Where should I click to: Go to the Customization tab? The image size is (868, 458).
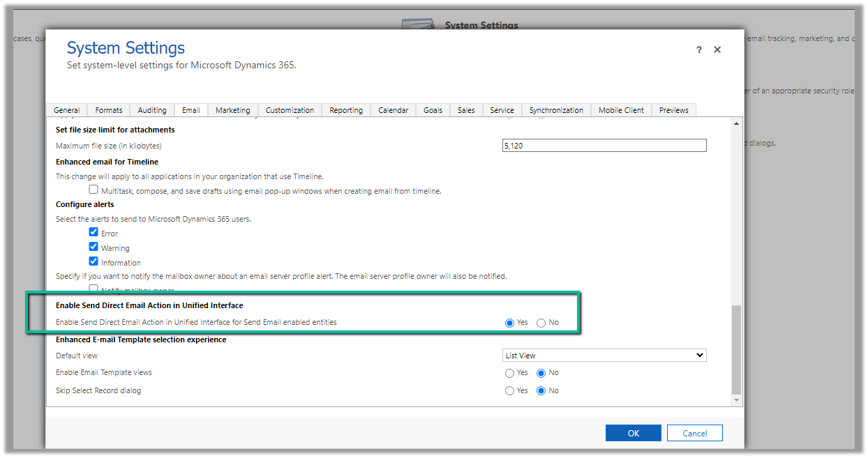click(290, 110)
